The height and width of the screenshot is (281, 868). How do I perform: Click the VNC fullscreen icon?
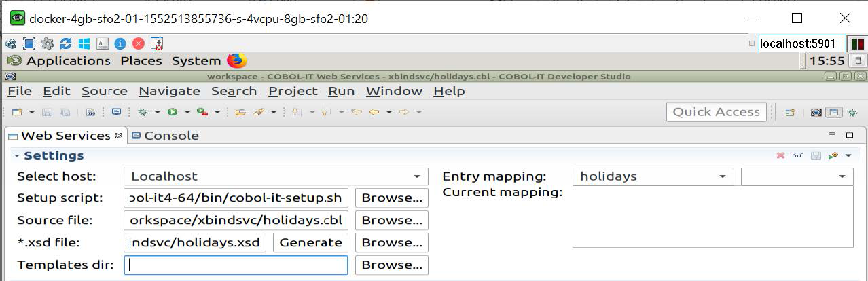[29, 43]
